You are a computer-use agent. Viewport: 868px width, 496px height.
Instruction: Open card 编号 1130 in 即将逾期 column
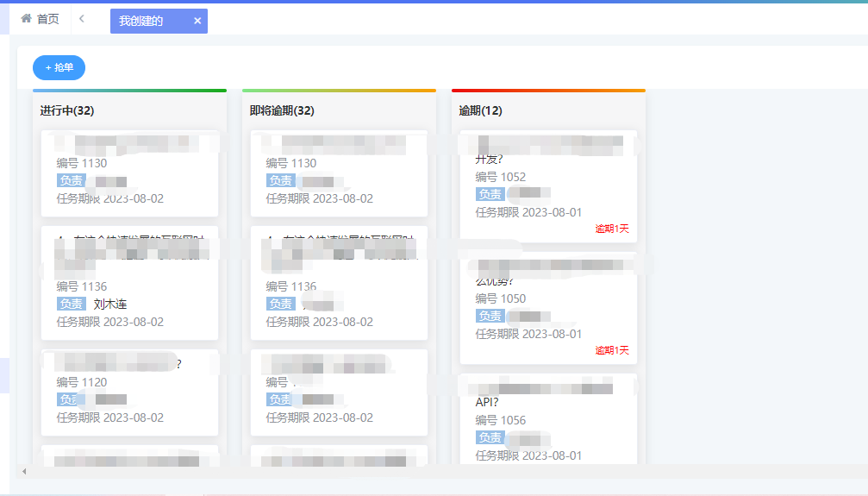pyautogui.click(x=339, y=173)
